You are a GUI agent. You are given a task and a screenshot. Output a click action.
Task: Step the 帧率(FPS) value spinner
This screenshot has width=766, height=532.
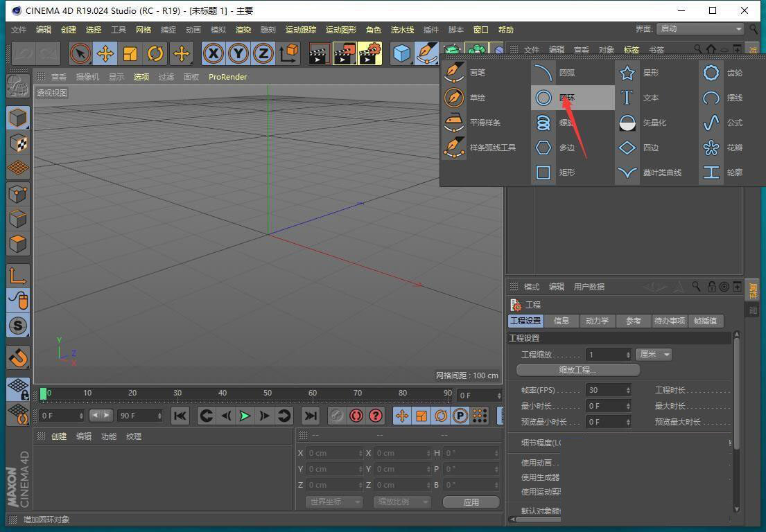tap(628, 390)
